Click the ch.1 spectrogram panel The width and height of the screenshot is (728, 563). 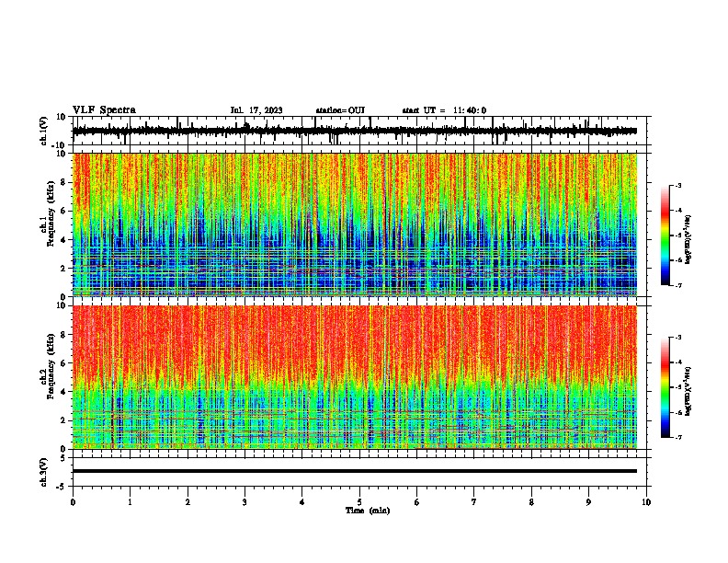(355, 224)
